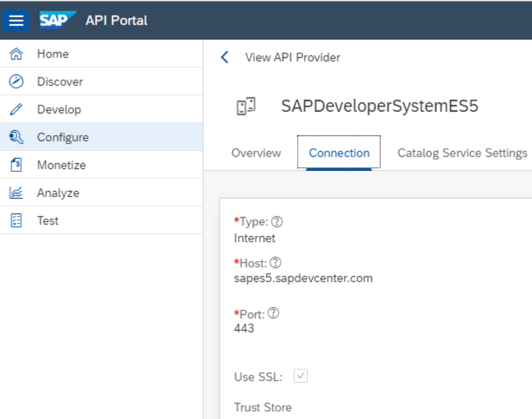Show help for the Host field
Viewport: 532px width, 419px height.
(275, 263)
